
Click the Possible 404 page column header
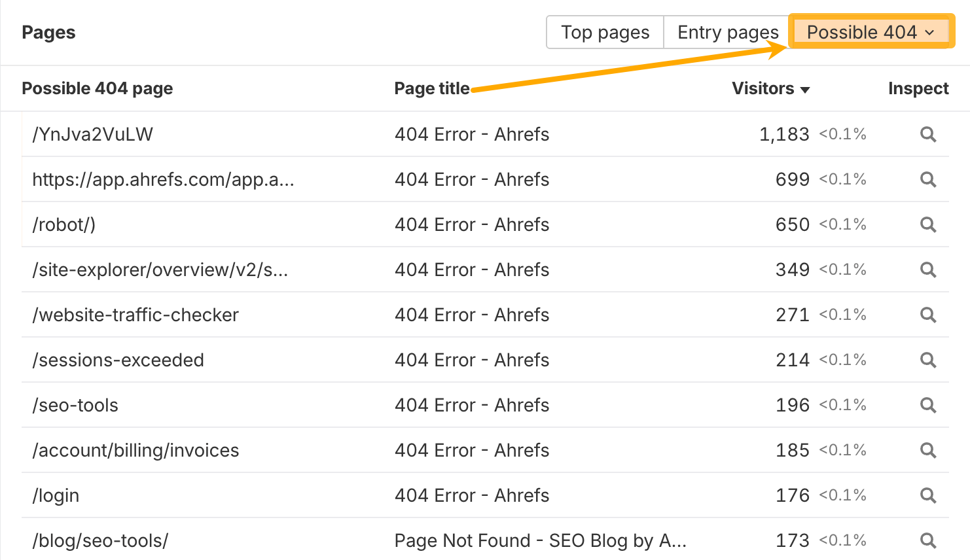[97, 88]
